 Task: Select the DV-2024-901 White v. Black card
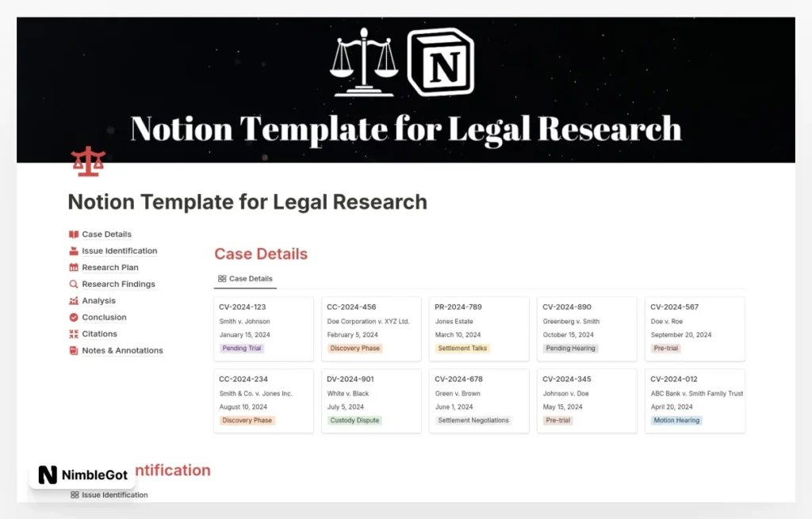(x=371, y=399)
